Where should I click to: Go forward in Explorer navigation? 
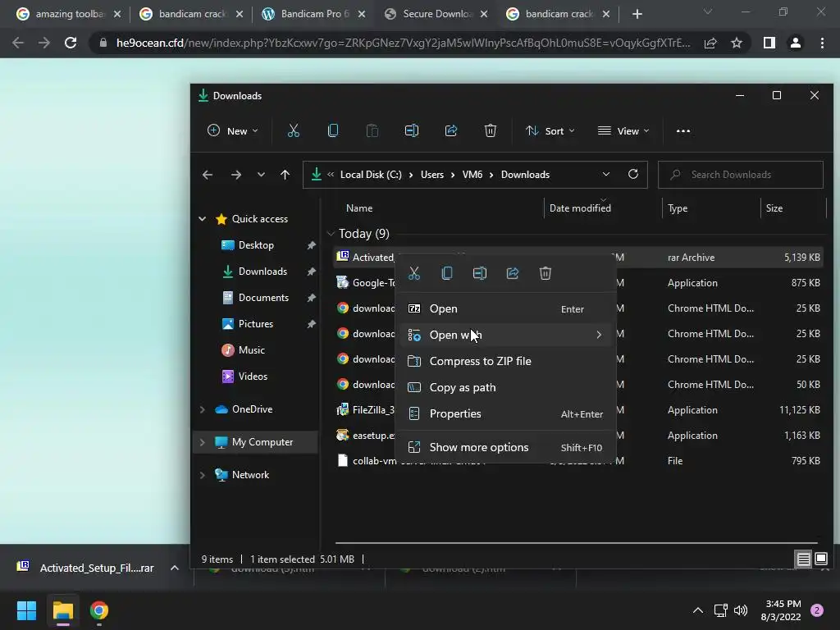click(x=235, y=175)
